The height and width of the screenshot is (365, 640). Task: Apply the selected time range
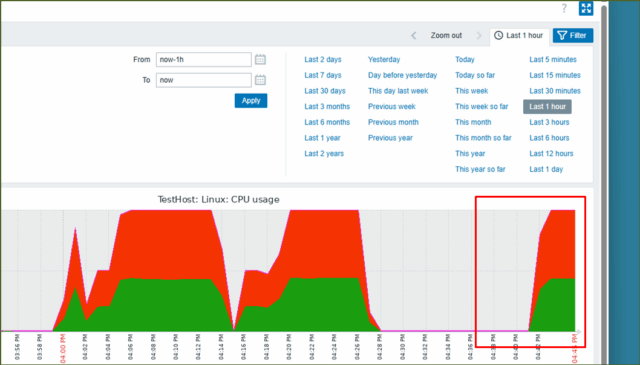click(251, 101)
